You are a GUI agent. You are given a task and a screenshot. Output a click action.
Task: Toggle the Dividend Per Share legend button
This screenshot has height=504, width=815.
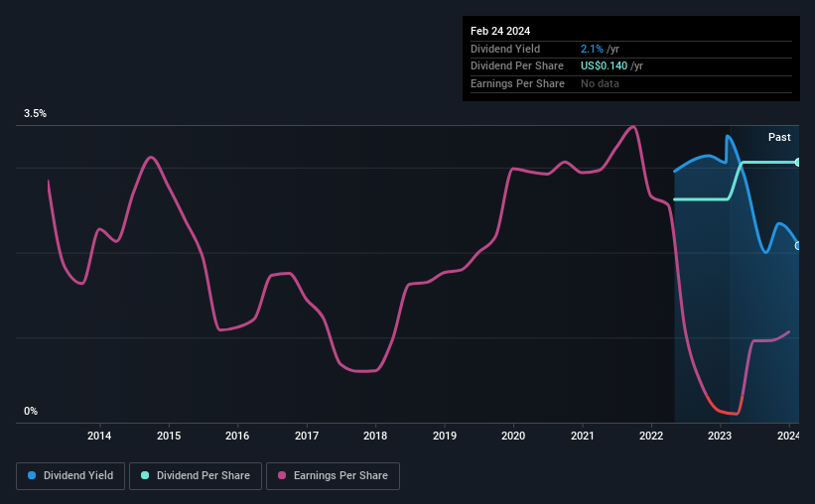196,475
